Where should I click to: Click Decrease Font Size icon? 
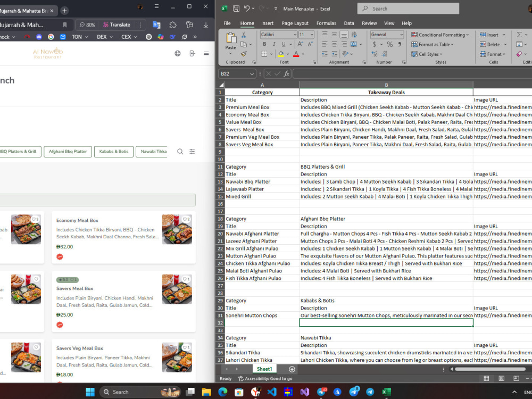pyautogui.click(x=310, y=44)
